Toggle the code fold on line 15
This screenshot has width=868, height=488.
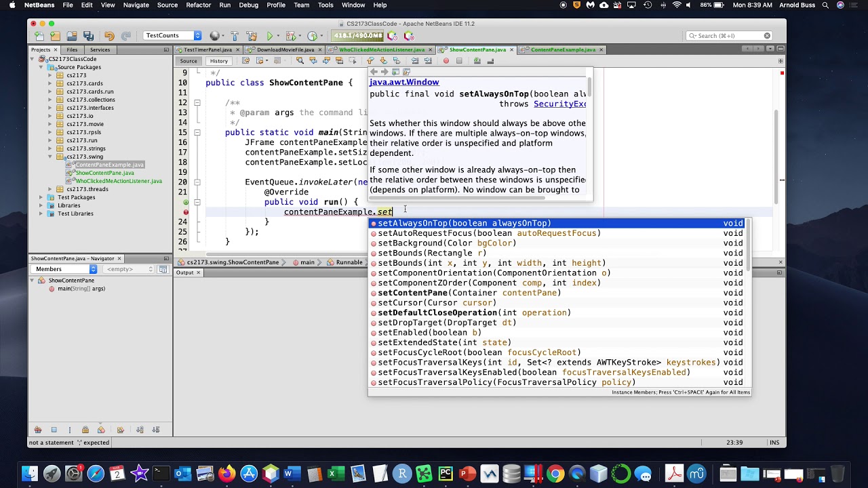click(x=197, y=133)
